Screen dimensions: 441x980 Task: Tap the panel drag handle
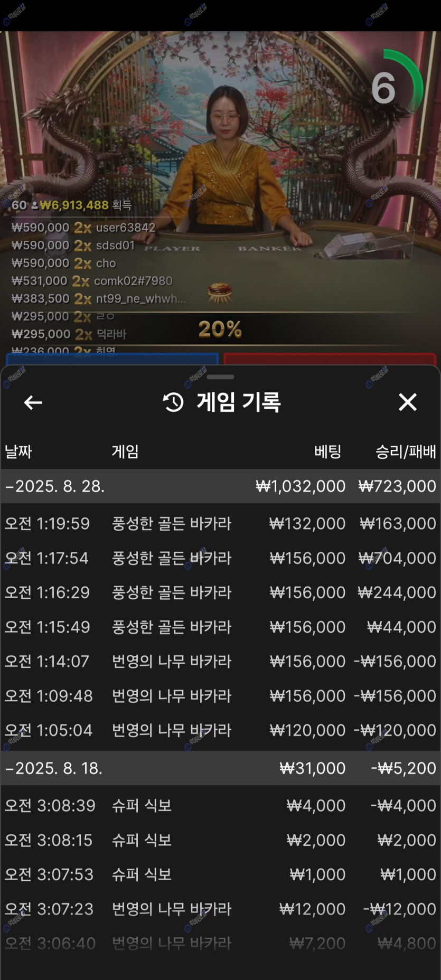coord(220,377)
